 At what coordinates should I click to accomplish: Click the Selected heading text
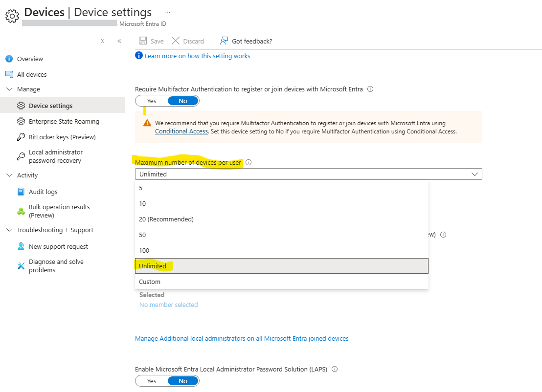pyautogui.click(x=152, y=295)
